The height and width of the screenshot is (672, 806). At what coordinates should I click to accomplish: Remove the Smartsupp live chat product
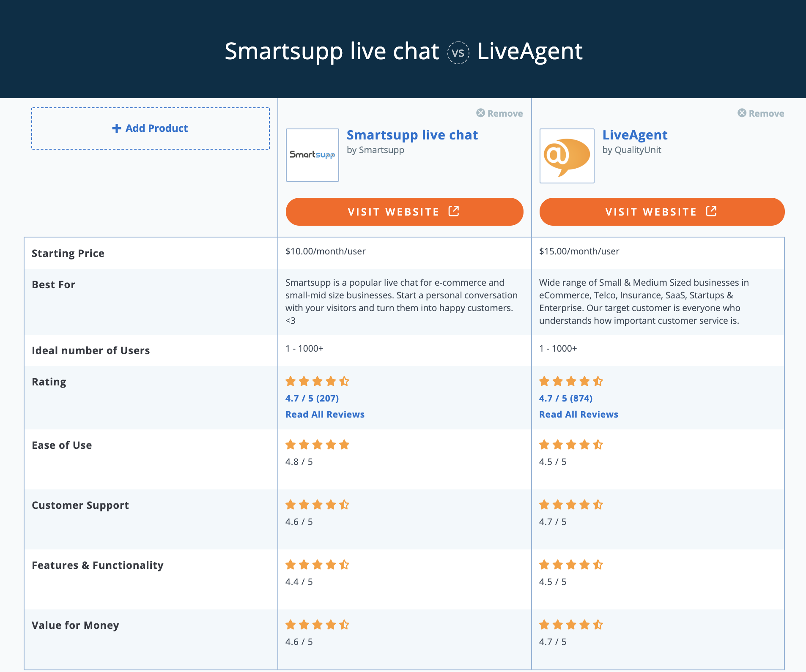tap(500, 113)
